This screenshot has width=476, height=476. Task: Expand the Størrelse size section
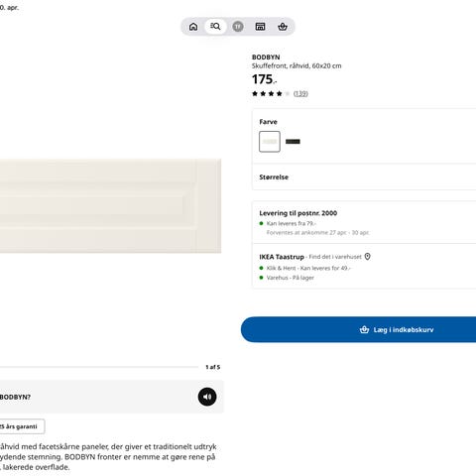point(364,178)
